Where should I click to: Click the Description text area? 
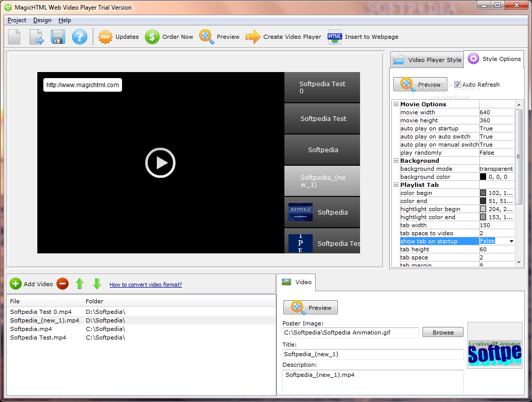pos(373,382)
